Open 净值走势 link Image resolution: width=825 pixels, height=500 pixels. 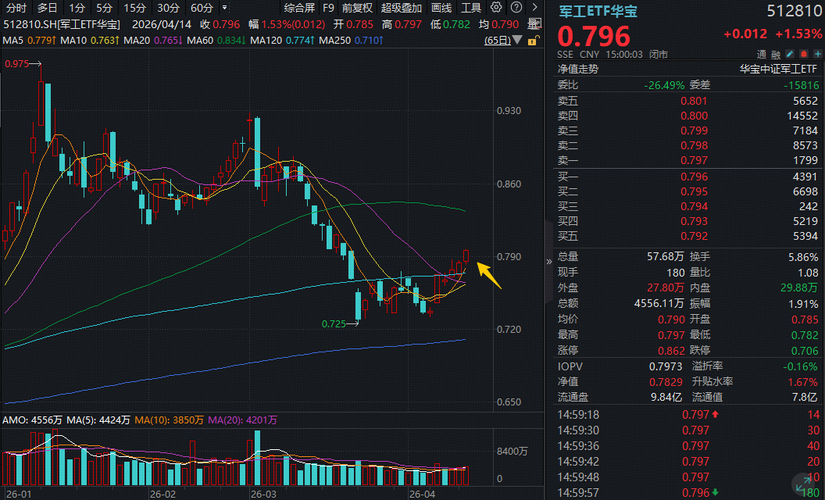coord(578,69)
